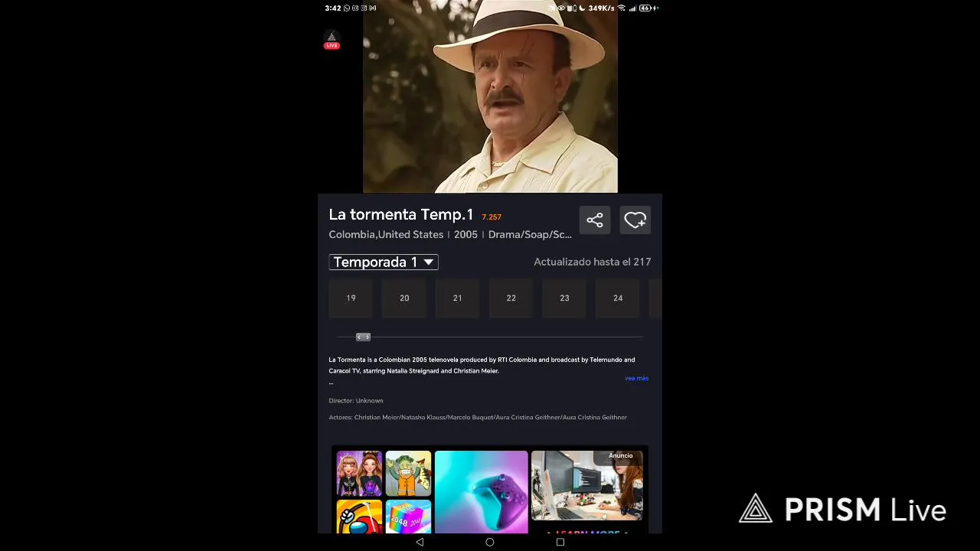Open Temporada 1 season dropdown

(384, 262)
